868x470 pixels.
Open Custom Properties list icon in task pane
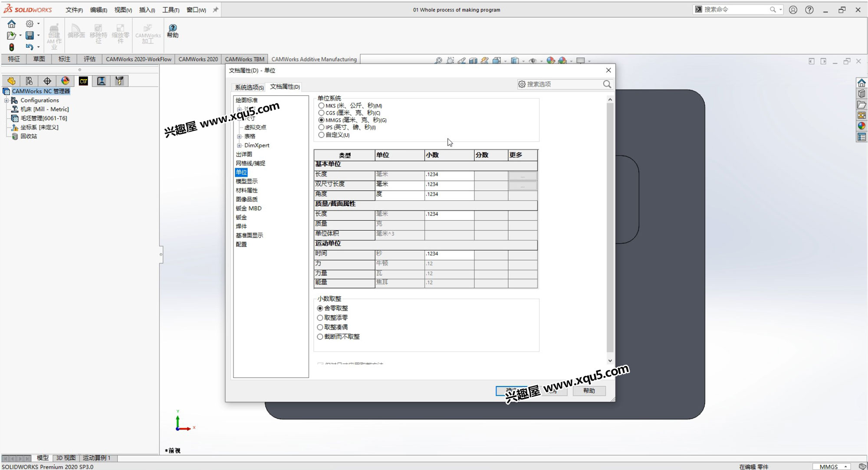(x=861, y=137)
